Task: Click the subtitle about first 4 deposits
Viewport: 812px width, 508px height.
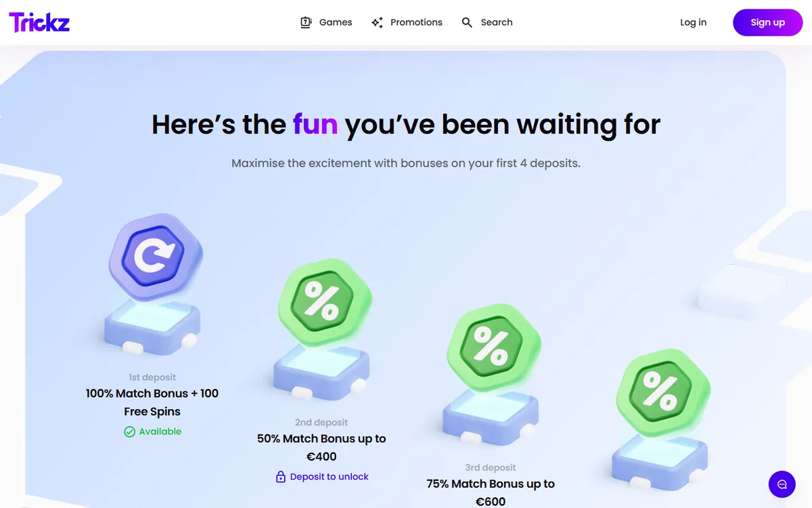Action: (406, 163)
